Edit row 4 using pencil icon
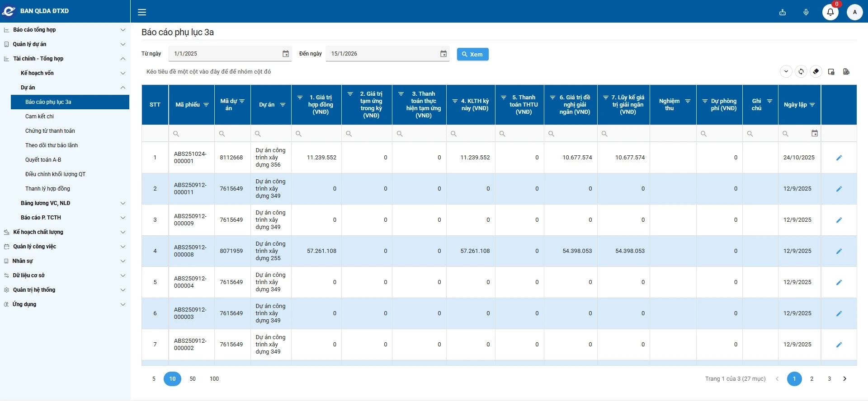The height and width of the screenshot is (415, 868). [839, 251]
